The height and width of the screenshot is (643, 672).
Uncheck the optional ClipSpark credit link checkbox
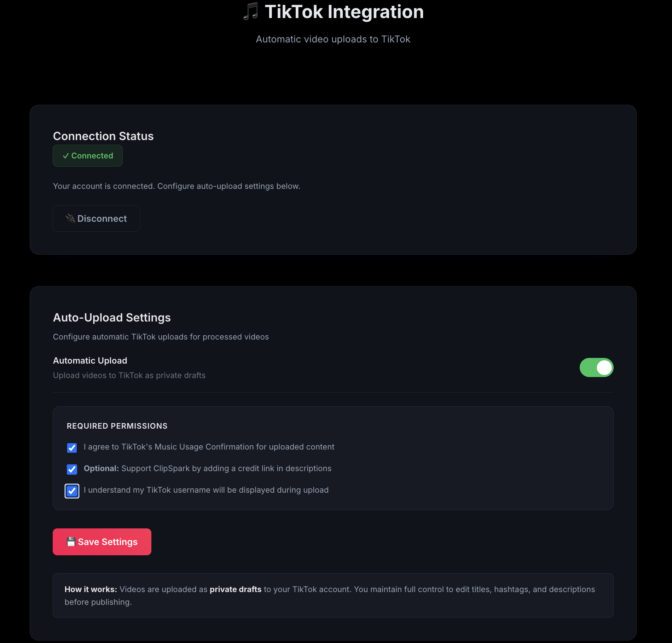tap(72, 469)
